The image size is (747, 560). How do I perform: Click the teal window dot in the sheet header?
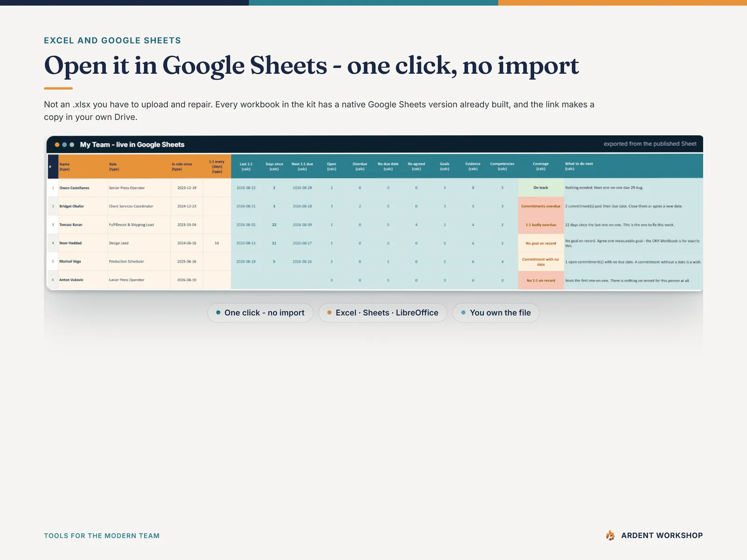pos(64,145)
